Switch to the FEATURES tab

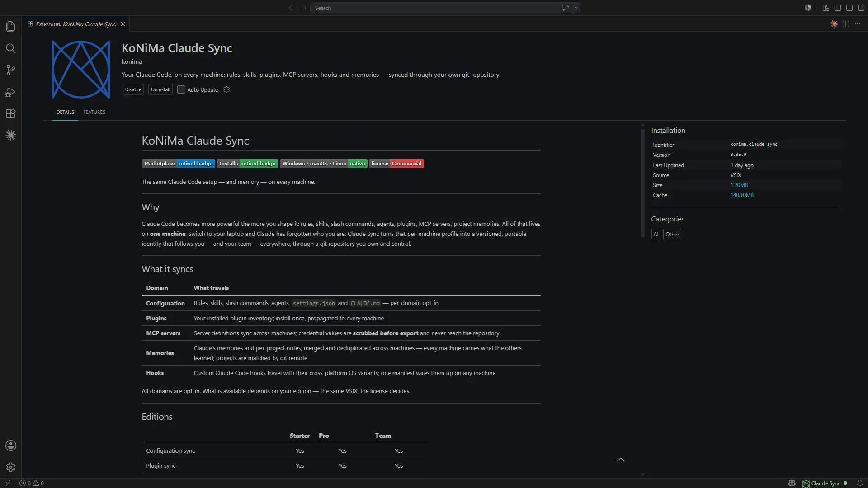pyautogui.click(x=94, y=112)
